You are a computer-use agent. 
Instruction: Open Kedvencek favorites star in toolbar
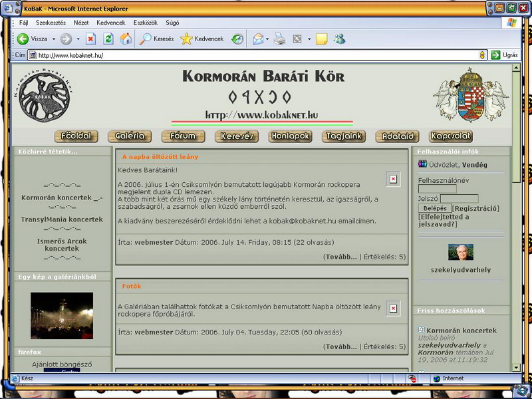coord(187,39)
